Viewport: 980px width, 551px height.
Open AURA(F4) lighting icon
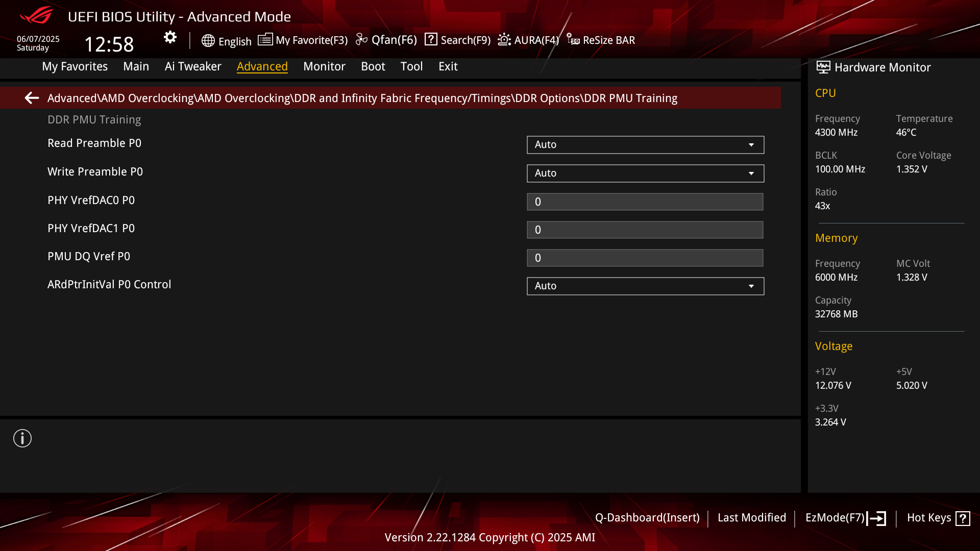504,40
